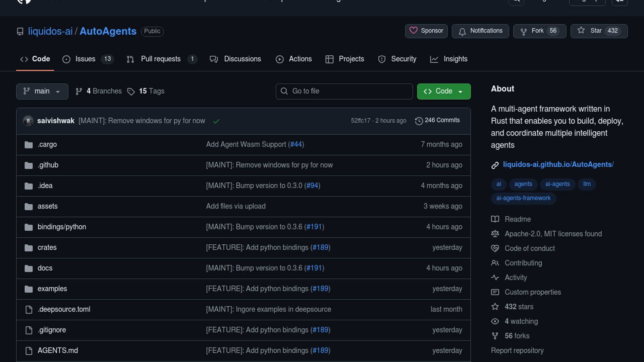Open liquidos-ai.github.io/AutoAgents website link
This screenshot has height=362, width=644.
pyautogui.click(x=558, y=165)
